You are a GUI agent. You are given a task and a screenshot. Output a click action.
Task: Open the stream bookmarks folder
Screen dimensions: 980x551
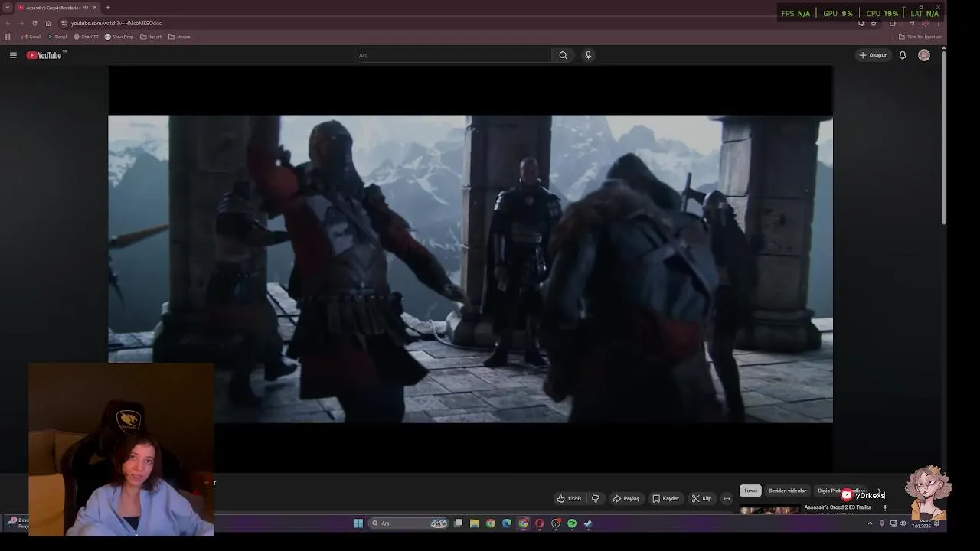pos(179,37)
